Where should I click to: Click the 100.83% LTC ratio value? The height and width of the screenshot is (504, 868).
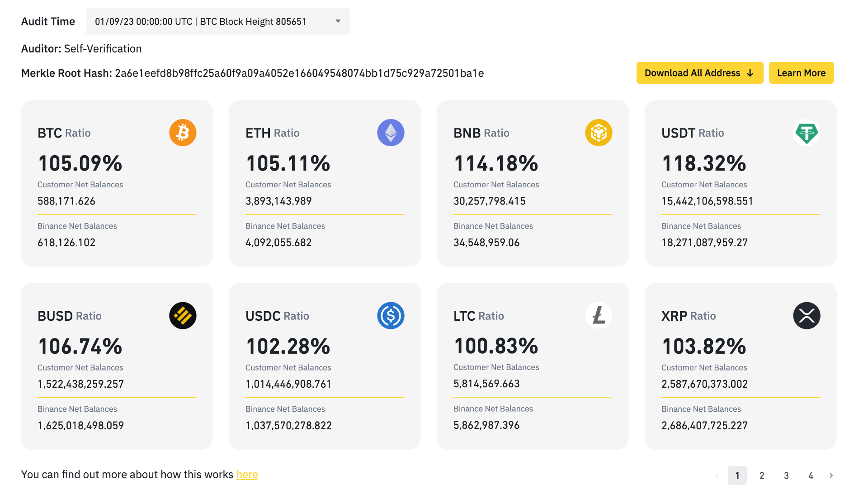496,346
